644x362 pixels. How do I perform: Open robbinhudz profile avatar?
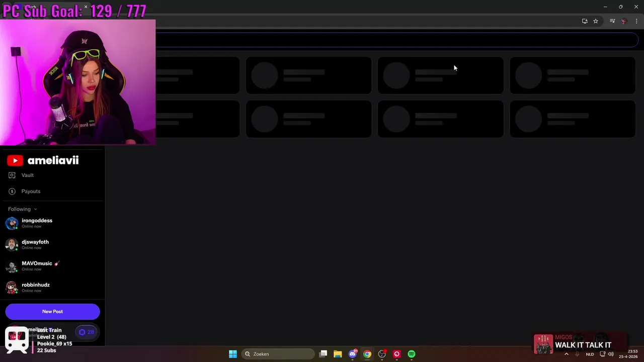pos(12,288)
